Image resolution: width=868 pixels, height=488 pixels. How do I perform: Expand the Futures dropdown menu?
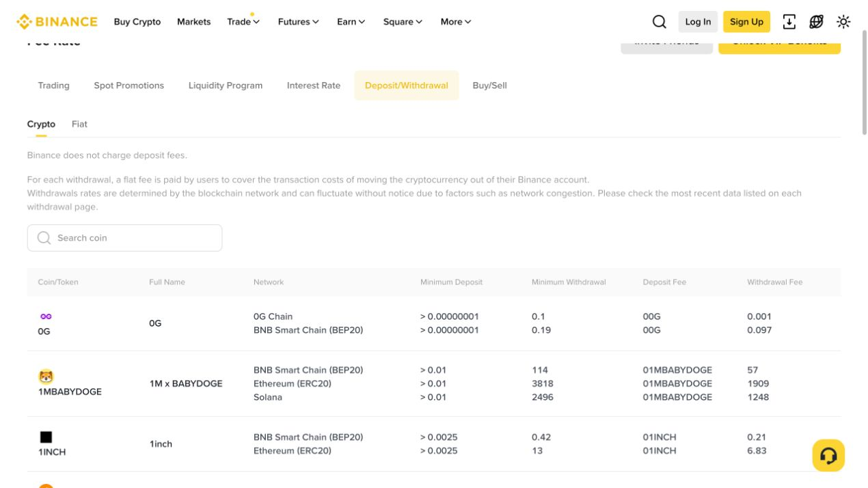[x=298, y=22]
